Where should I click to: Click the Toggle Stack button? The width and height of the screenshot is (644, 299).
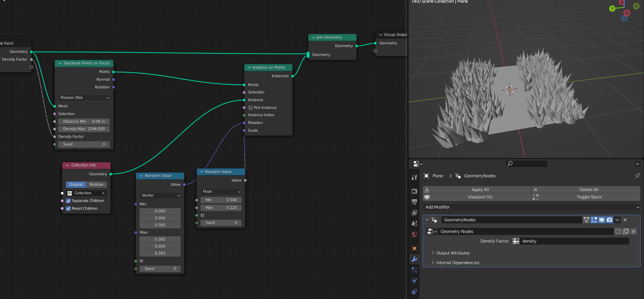[x=589, y=197]
